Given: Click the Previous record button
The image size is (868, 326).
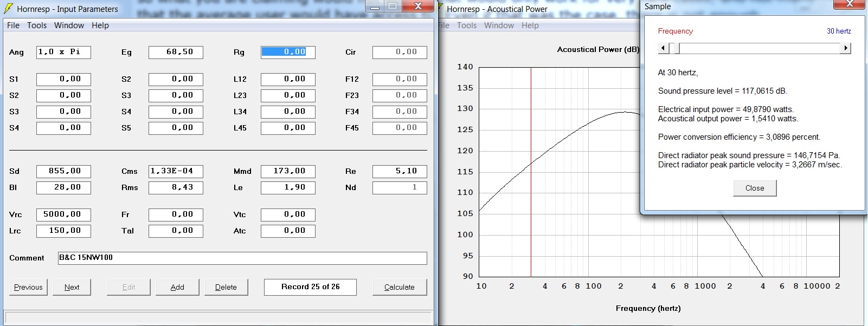Looking at the screenshot, I should 28,287.
